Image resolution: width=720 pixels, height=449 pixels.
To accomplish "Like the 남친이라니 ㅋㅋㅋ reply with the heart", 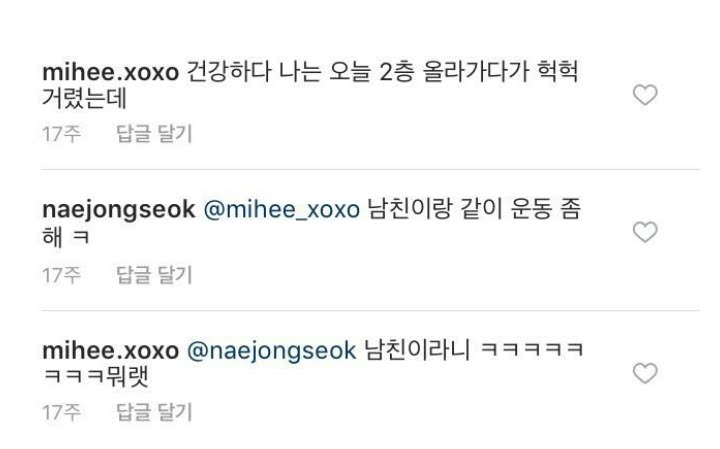I will [645, 373].
